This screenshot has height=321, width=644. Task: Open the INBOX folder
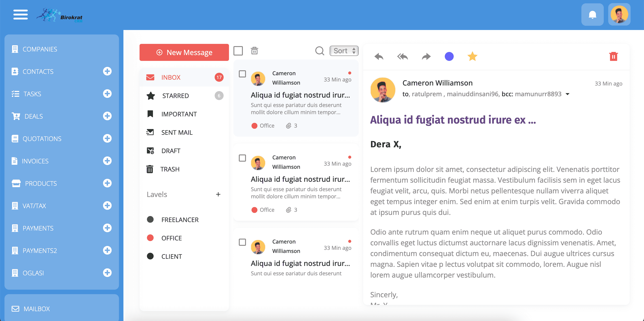(x=184, y=77)
